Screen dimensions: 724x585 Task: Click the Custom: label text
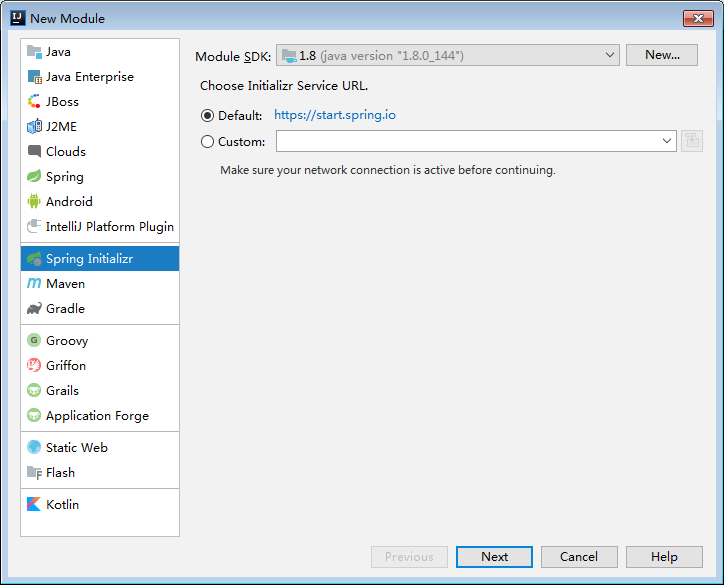point(242,141)
